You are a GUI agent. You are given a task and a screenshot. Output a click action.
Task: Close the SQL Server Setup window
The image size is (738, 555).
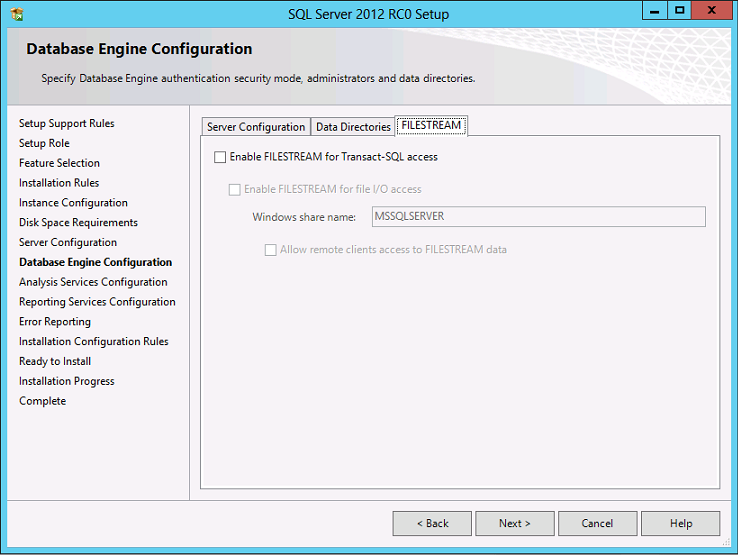click(712, 10)
